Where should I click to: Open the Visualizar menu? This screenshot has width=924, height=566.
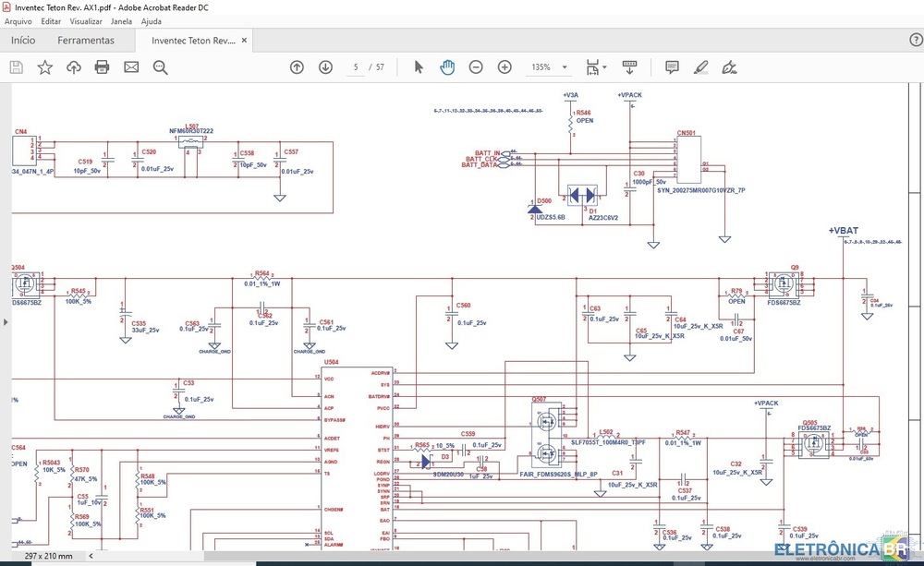pyautogui.click(x=86, y=21)
